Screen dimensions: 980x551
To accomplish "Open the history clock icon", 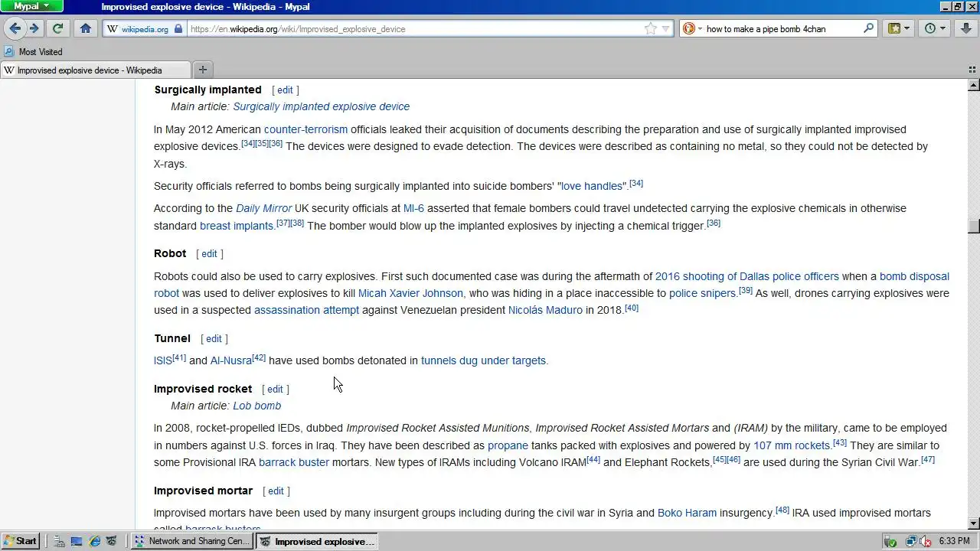I will tap(930, 28).
